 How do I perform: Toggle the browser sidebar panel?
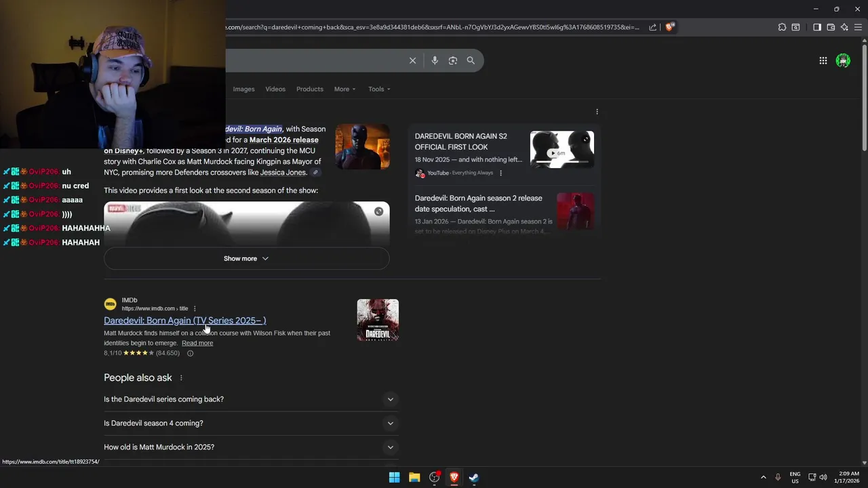tap(816, 27)
